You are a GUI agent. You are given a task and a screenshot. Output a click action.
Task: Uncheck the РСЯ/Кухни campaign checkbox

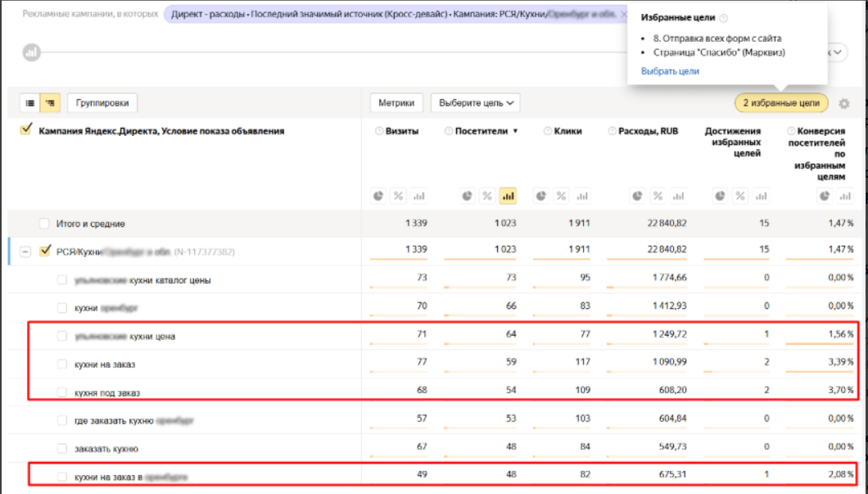[45, 251]
